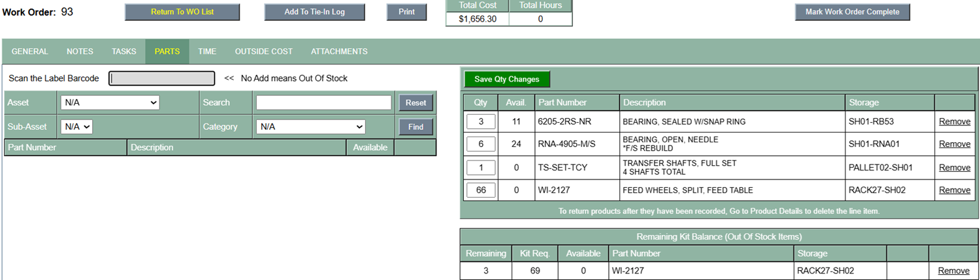Viewport: 980px width, 280px height.
Task: Focus the label barcode scan field
Action: [161, 78]
